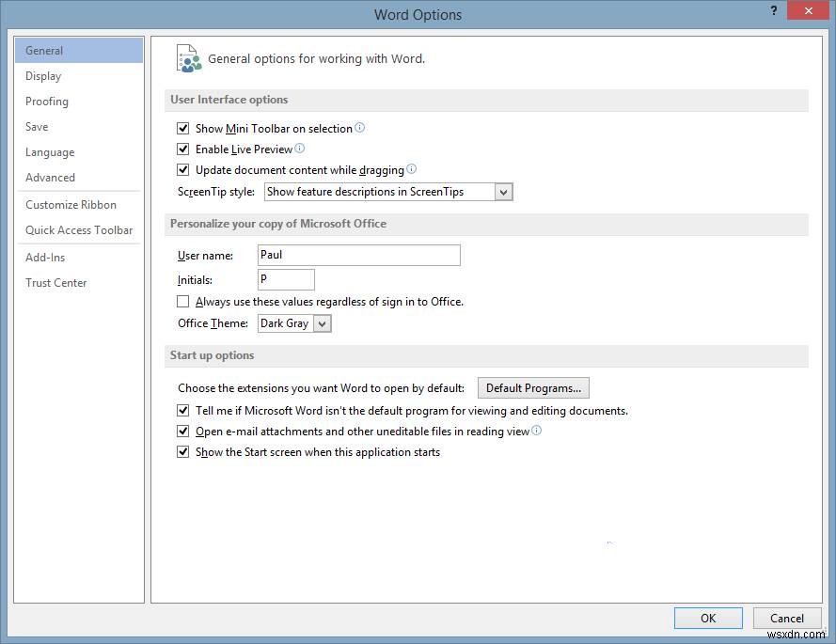This screenshot has height=644, width=836.
Task: Click the User name field containing Paul
Action: [359, 256]
